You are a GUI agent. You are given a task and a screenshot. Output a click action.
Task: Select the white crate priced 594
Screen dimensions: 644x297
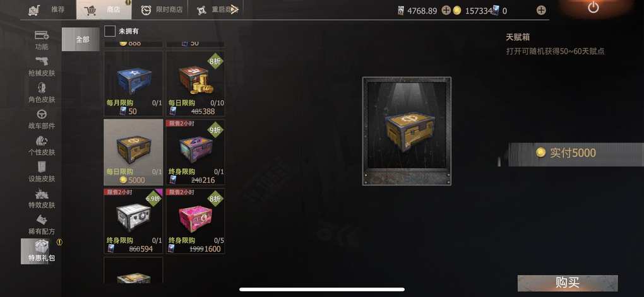133,221
